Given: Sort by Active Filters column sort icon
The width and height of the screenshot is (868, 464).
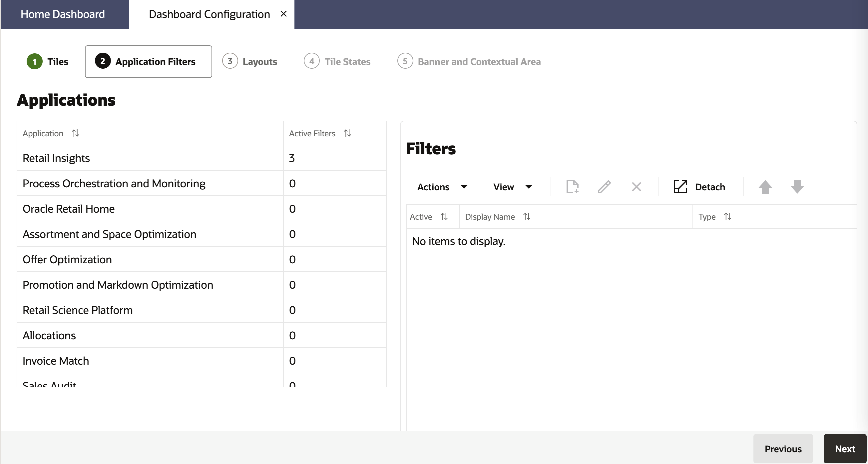Looking at the screenshot, I should tap(347, 133).
